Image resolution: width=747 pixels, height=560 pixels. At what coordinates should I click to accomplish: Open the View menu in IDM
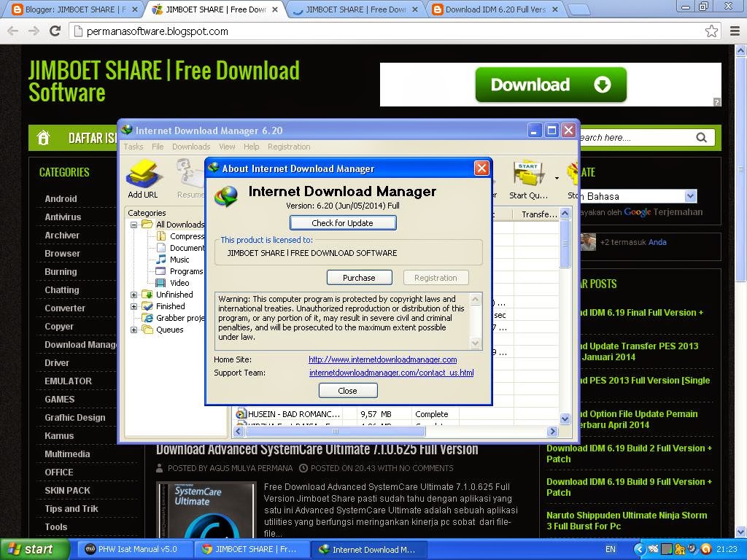(x=227, y=147)
